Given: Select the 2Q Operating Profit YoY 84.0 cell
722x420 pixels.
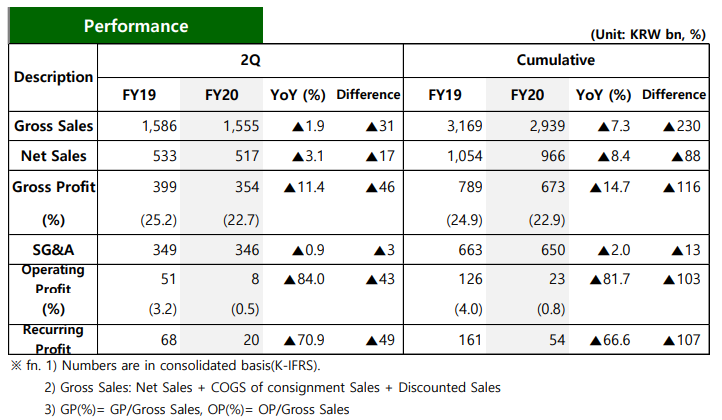Looking at the screenshot, I should [304, 279].
